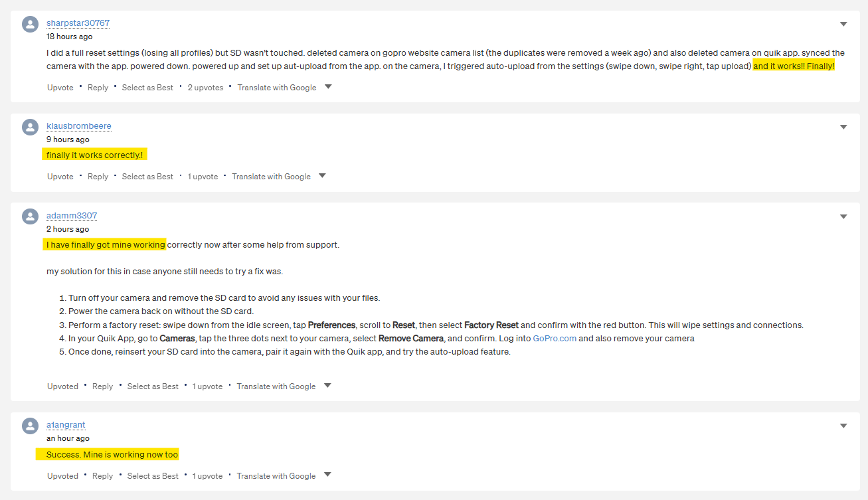Click klausbrombeere's user avatar icon
The width and height of the screenshot is (868, 500).
coord(30,127)
